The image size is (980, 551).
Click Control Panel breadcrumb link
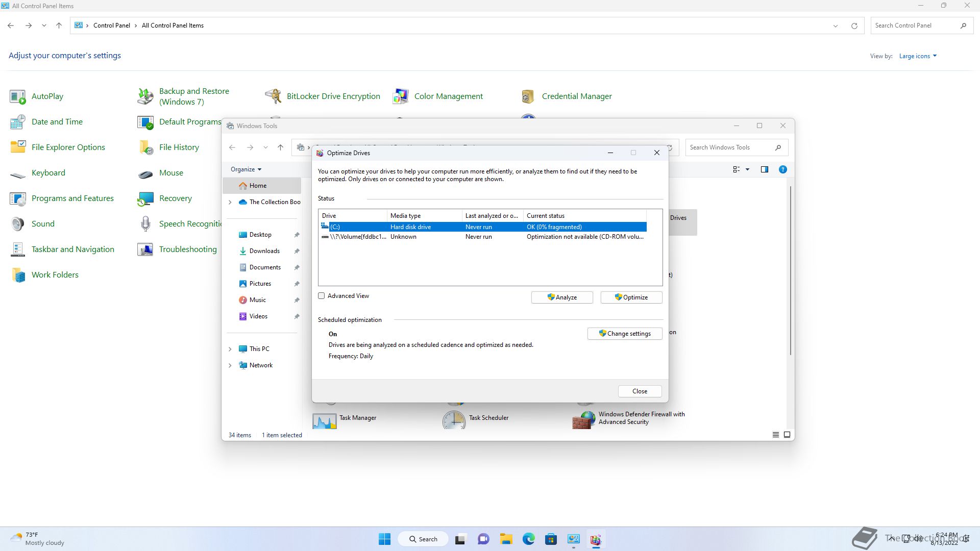[x=111, y=26]
